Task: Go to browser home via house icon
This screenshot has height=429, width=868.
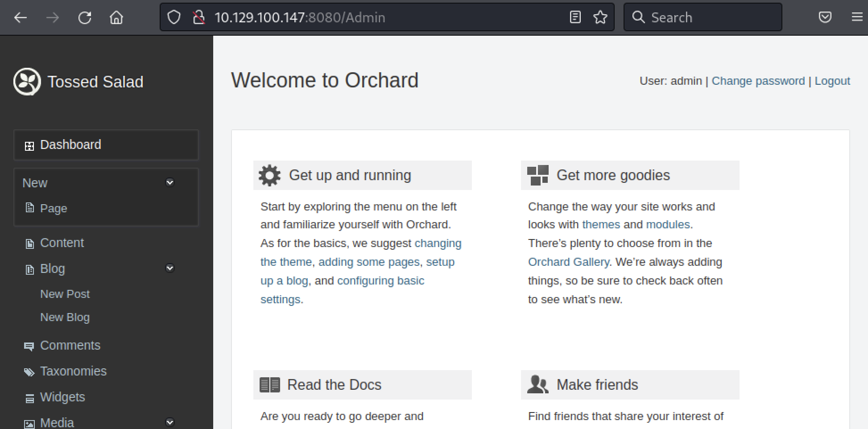Action: [116, 17]
